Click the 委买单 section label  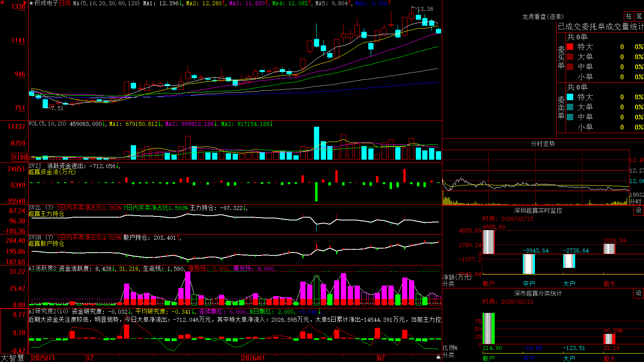[561, 57]
